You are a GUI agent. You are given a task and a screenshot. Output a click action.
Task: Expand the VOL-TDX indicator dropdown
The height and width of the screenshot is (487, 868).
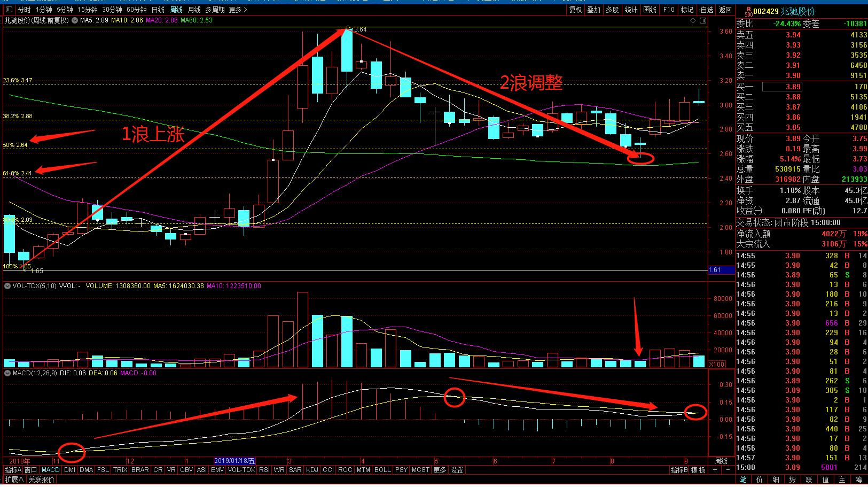(7, 286)
